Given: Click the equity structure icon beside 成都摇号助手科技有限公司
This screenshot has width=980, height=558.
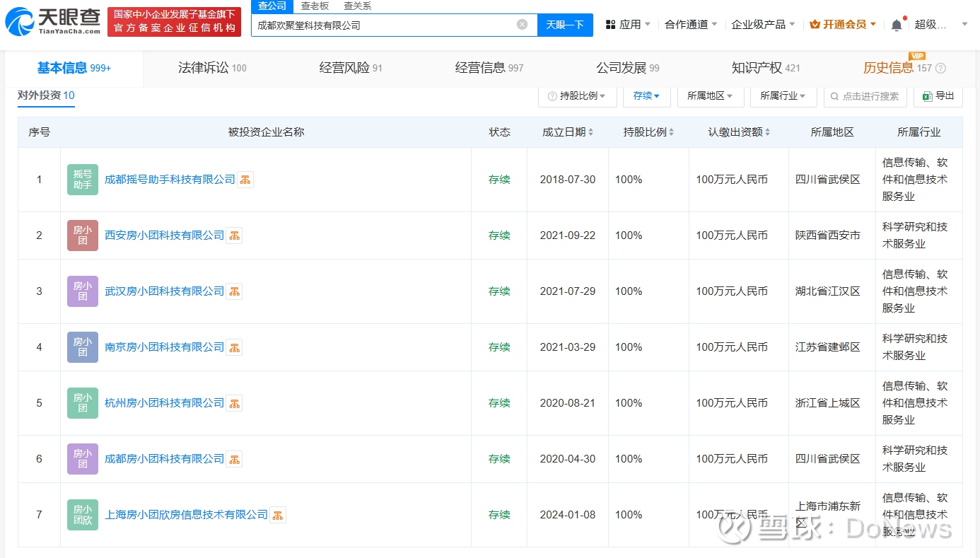Looking at the screenshot, I should pos(245,180).
